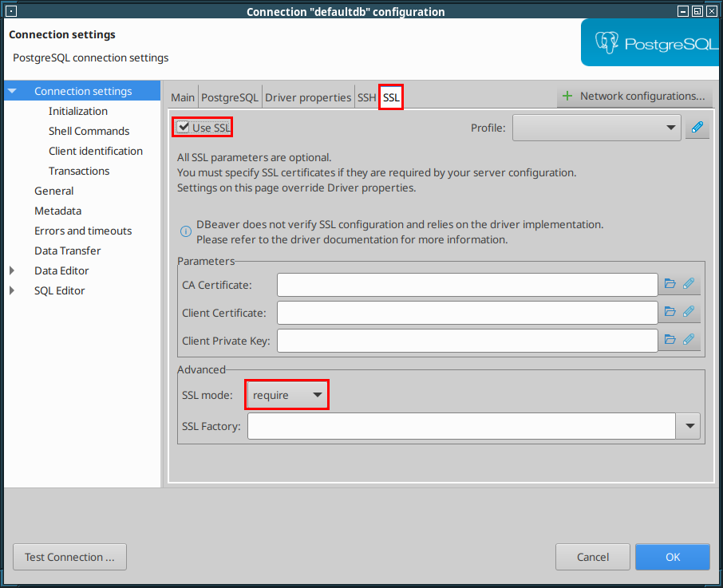Edit CA Certificate with pencil icon
This screenshot has width=723, height=588.
click(x=689, y=284)
